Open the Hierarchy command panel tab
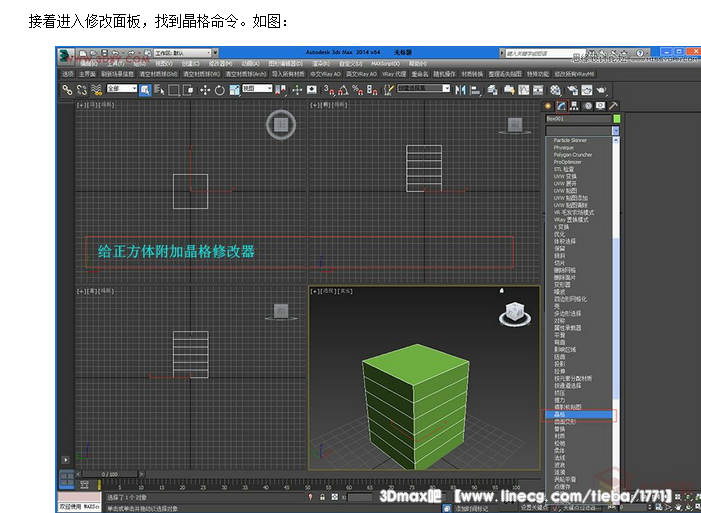Image resolution: width=701 pixels, height=513 pixels. (x=574, y=106)
